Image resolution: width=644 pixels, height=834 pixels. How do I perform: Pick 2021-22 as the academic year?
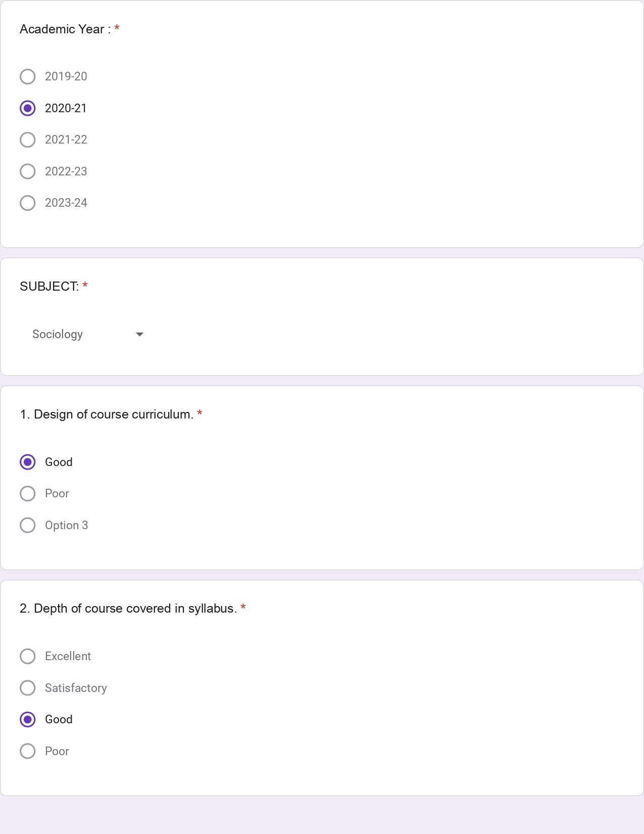coord(28,140)
